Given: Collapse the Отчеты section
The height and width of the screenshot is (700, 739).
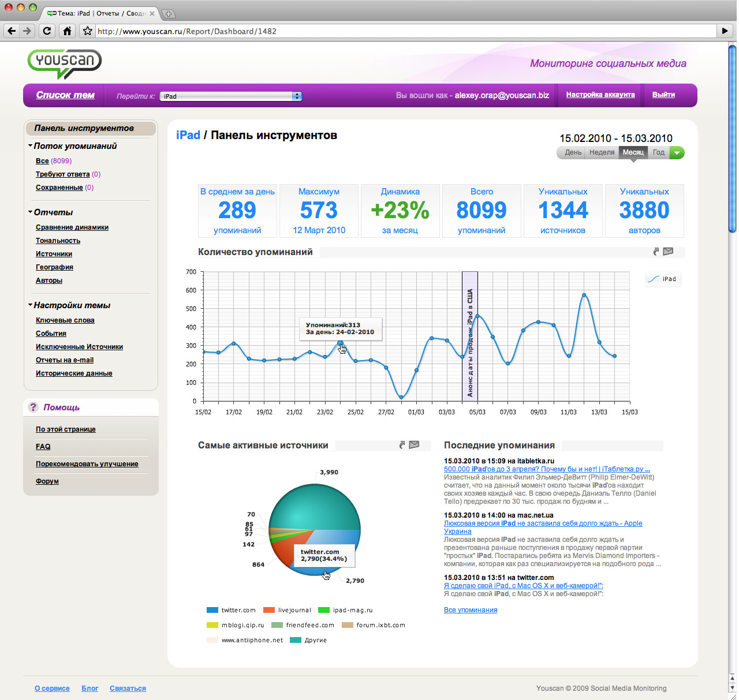Looking at the screenshot, I should coord(30,212).
